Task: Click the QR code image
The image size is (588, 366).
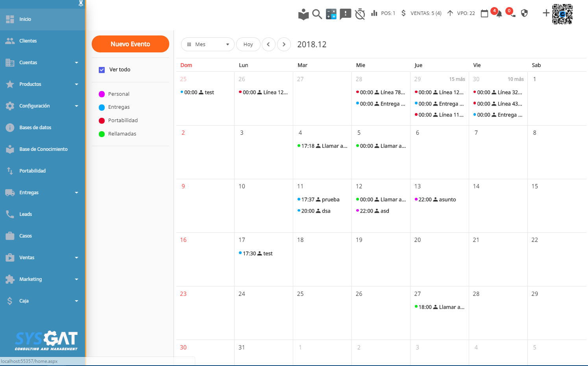Action: tap(562, 14)
